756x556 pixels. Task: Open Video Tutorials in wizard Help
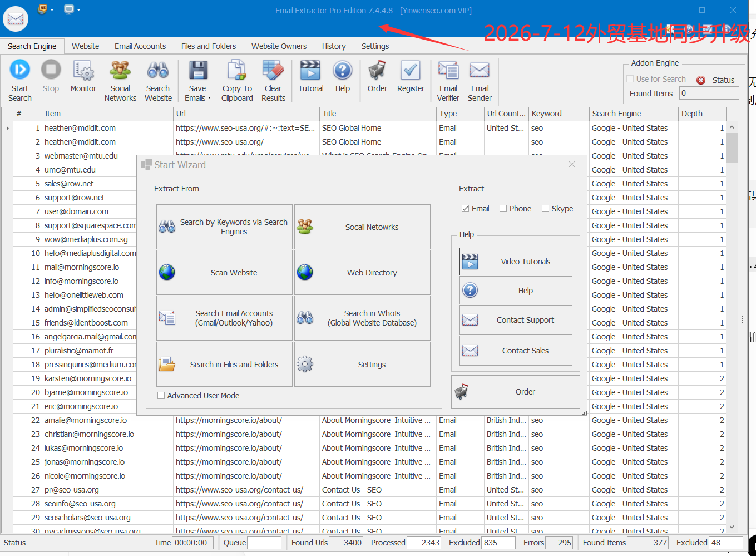[516, 262]
